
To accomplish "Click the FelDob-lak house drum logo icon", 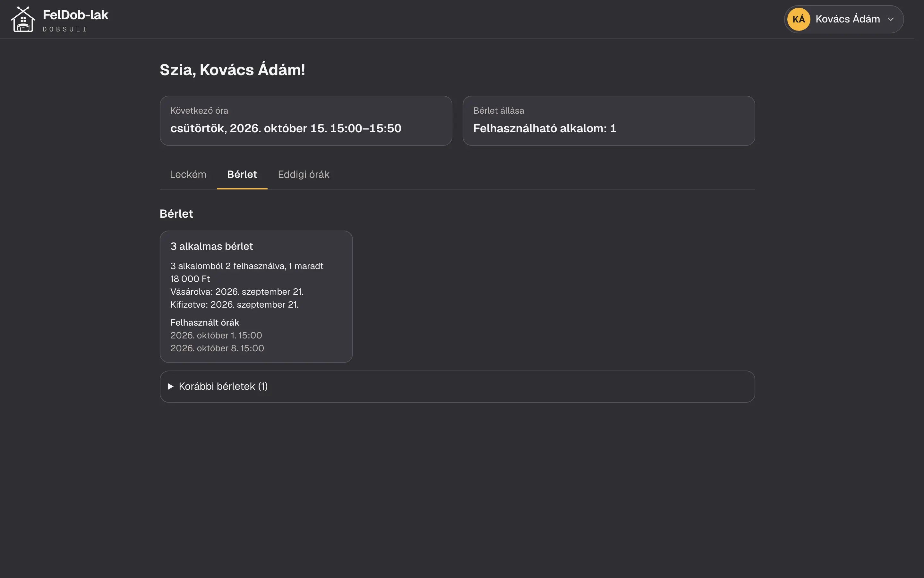I will coord(23,19).
